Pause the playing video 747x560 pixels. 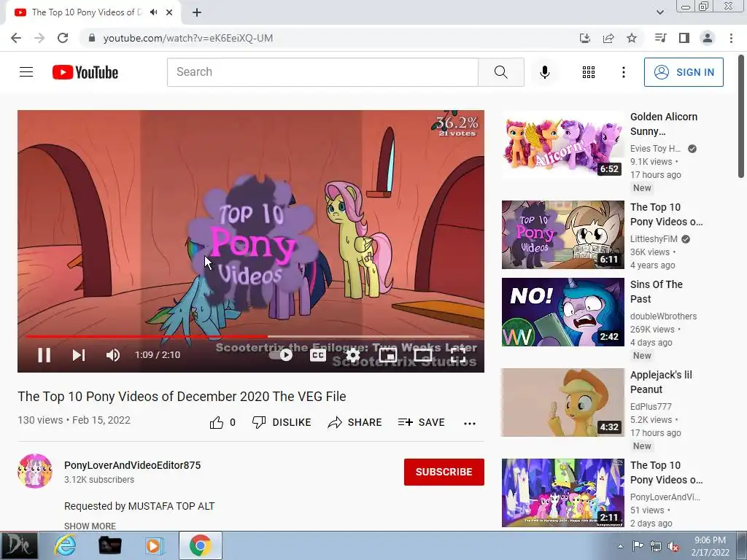coord(44,355)
